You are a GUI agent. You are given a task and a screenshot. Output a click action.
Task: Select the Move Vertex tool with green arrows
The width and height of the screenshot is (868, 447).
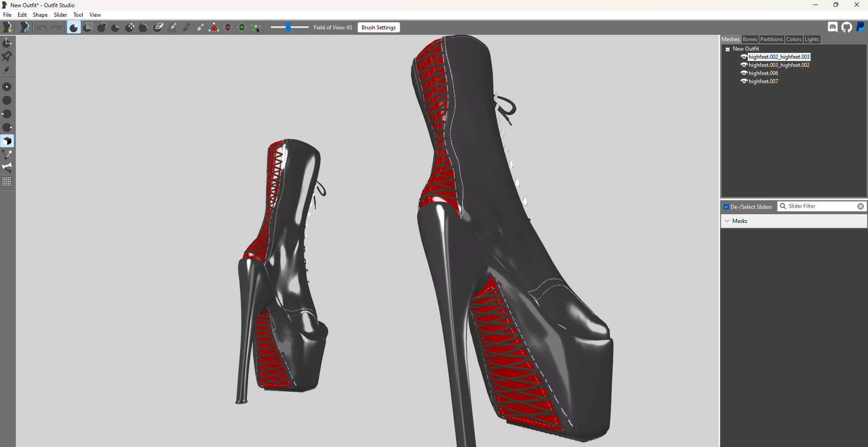pos(256,28)
